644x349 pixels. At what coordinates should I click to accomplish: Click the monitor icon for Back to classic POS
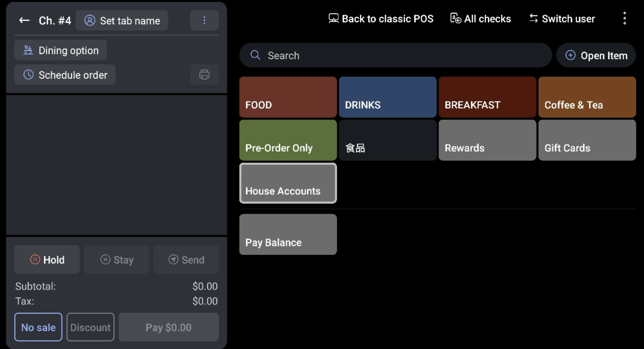[x=333, y=18]
